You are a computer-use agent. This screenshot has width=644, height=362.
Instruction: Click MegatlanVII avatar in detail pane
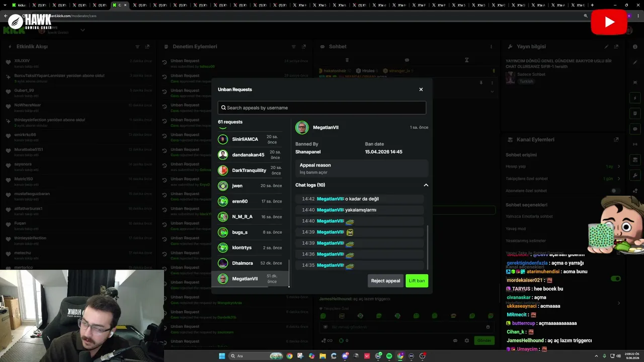coord(302,128)
